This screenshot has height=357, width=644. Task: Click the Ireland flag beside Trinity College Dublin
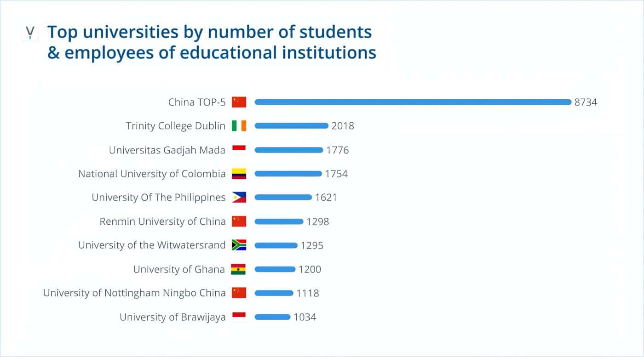pyautogui.click(x=239, y=126)
